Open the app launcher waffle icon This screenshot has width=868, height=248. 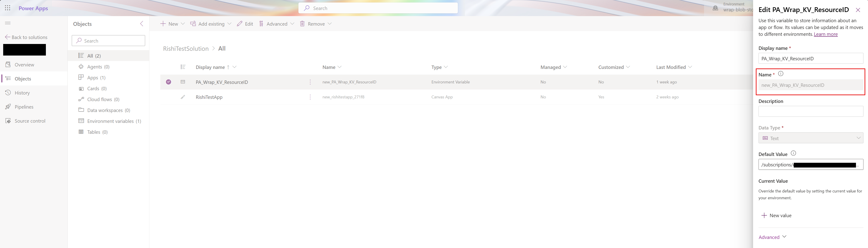(8, 8)
